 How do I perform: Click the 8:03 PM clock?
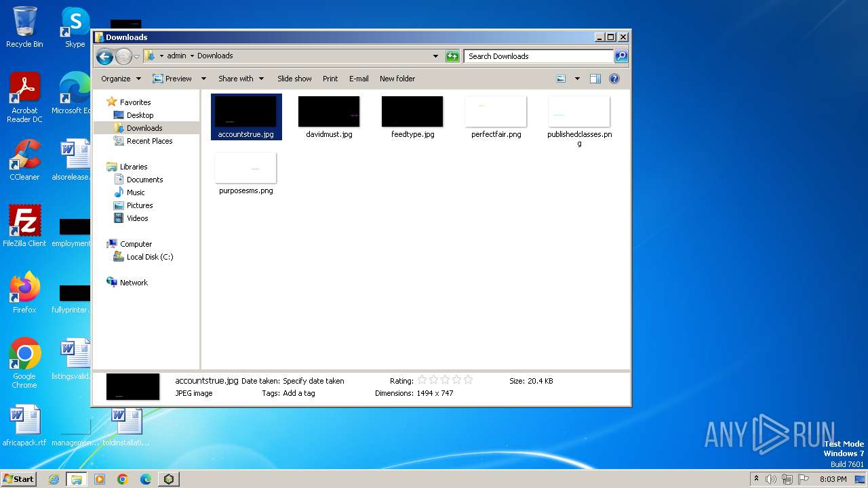click(833, 479)
